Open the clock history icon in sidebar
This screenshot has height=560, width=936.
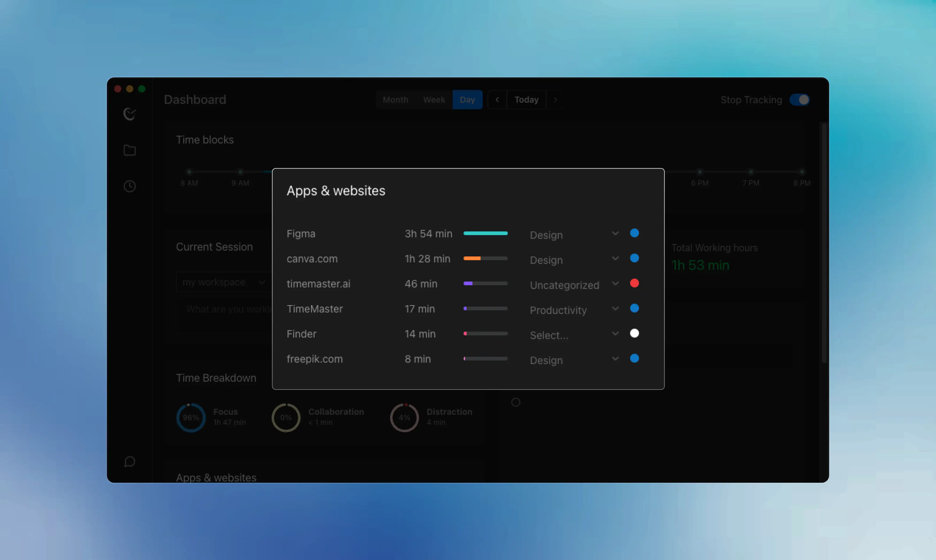(x=129, y=186)
